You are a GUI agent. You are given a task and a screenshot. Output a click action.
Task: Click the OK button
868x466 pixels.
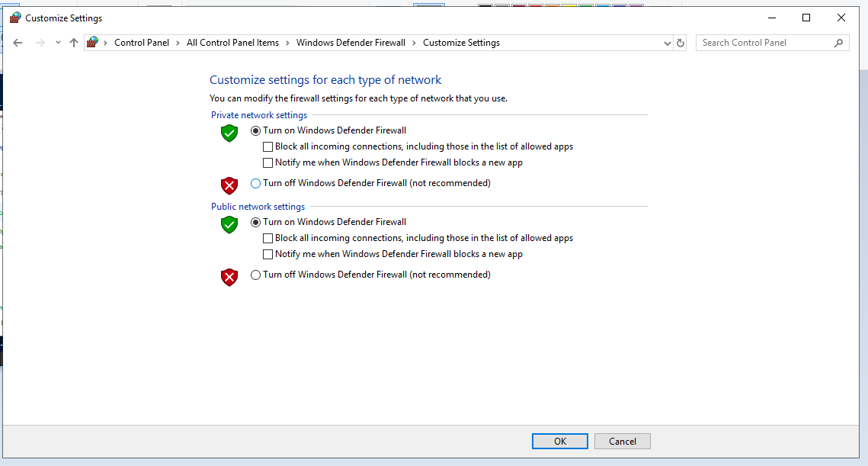tap(559, 441)
